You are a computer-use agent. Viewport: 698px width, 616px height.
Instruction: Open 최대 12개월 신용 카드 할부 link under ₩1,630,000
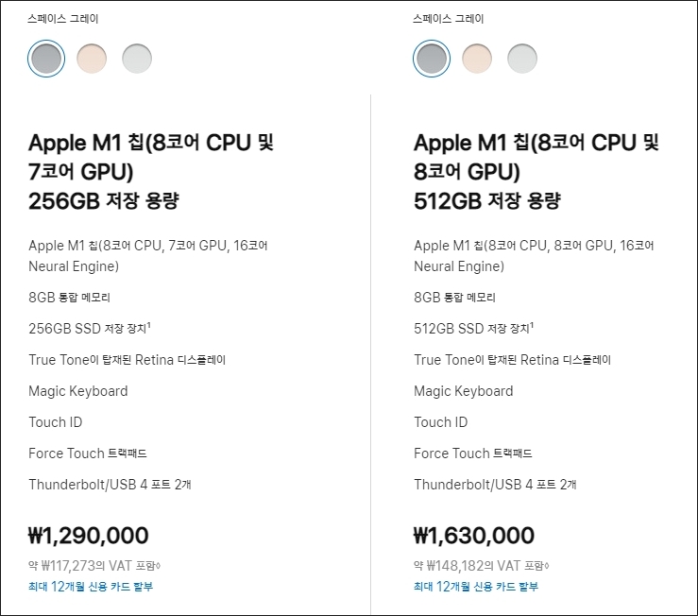click(x=476, y=586)
